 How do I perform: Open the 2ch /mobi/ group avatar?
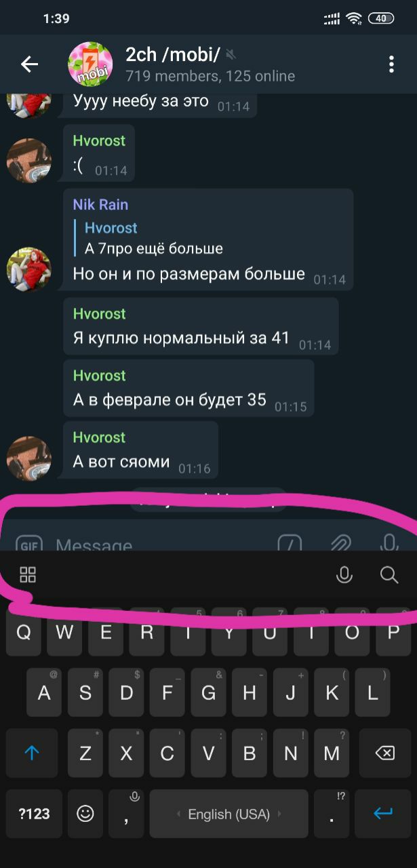coord(90,64)
